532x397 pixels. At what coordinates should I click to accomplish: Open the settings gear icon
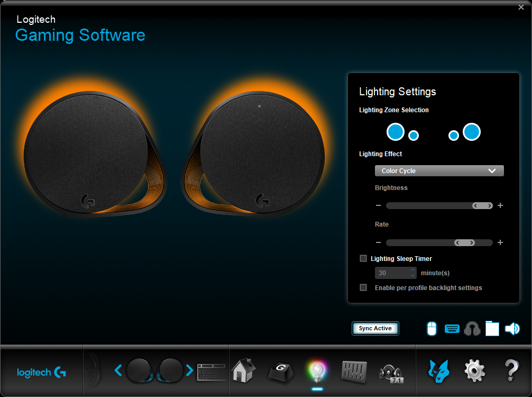474,371
